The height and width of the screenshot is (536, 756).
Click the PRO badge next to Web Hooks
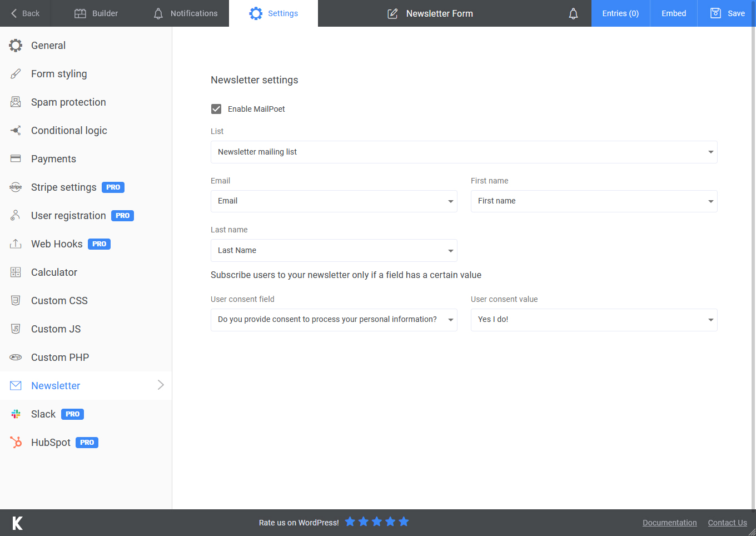99,244
